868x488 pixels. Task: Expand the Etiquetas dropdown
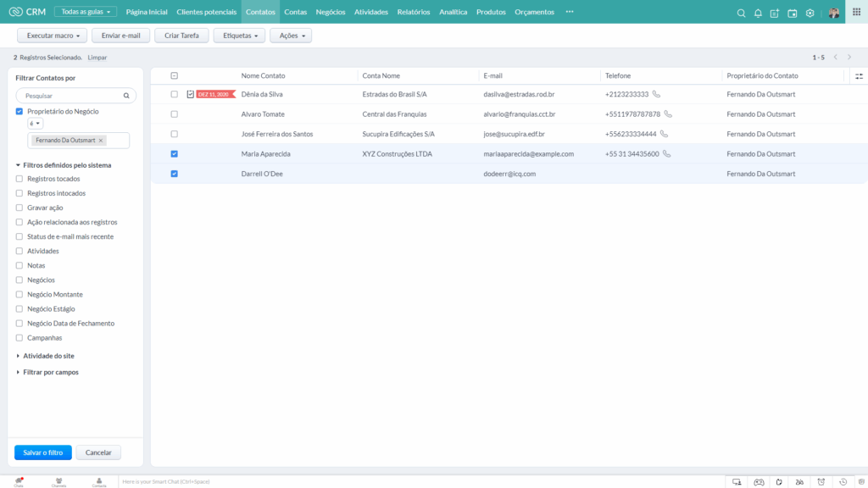(240, 36)
